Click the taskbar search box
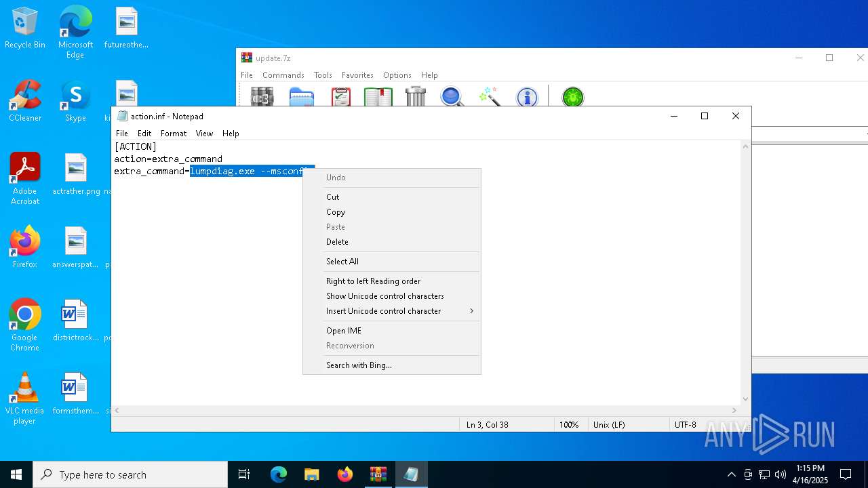 (x=130, y=474)
